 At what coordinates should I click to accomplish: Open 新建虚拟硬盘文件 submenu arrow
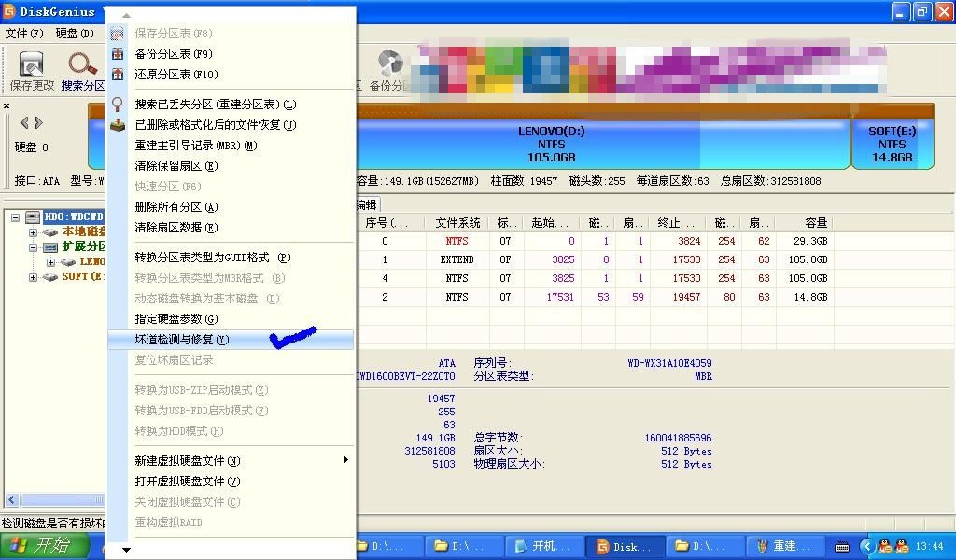(345, 460)
